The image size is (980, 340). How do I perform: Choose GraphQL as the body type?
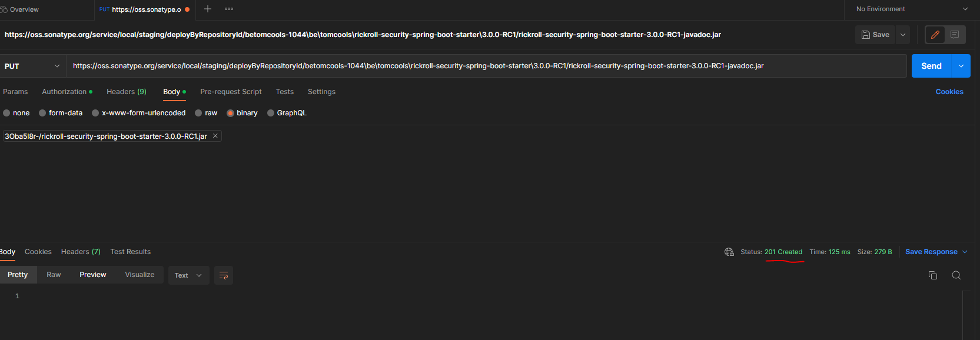tap(287, 112)
